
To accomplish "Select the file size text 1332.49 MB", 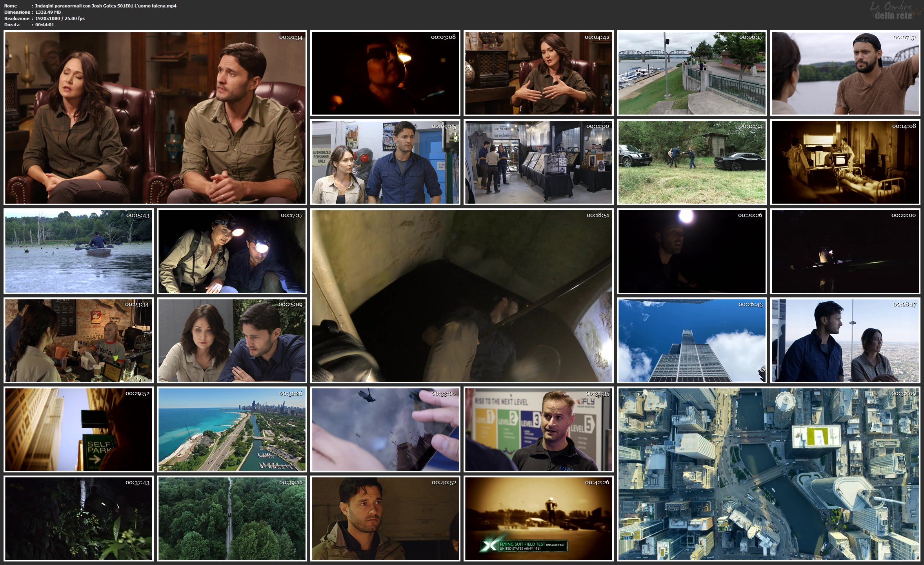I will pyautogui.click(x=48, y=12).
